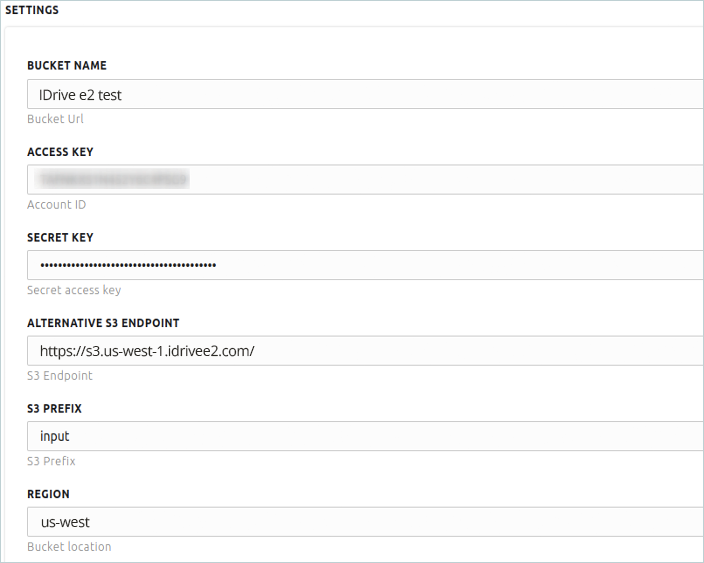This screenshot has width=704, height=563.
Task: Select the Alternative S3 Endpoint URL field
Action: [365, 351]
